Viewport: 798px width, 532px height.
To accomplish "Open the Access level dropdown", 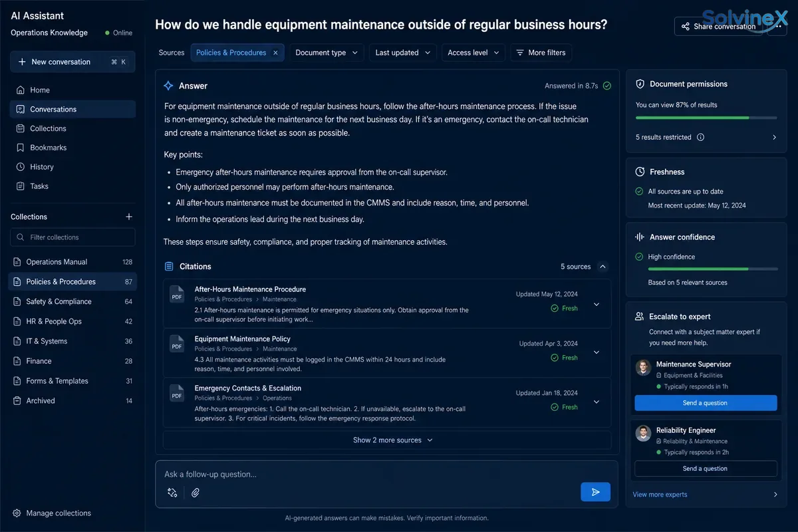I will click(x=473, y=53).
